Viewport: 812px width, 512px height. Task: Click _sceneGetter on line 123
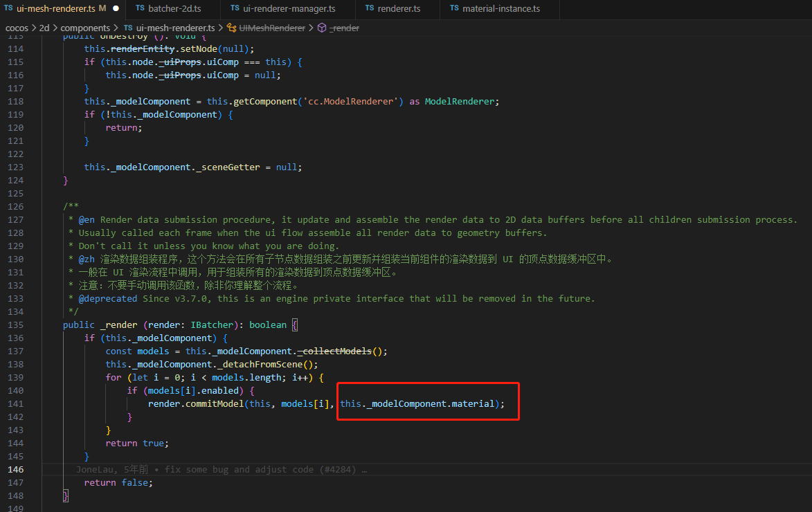click(x=228, y=167)
